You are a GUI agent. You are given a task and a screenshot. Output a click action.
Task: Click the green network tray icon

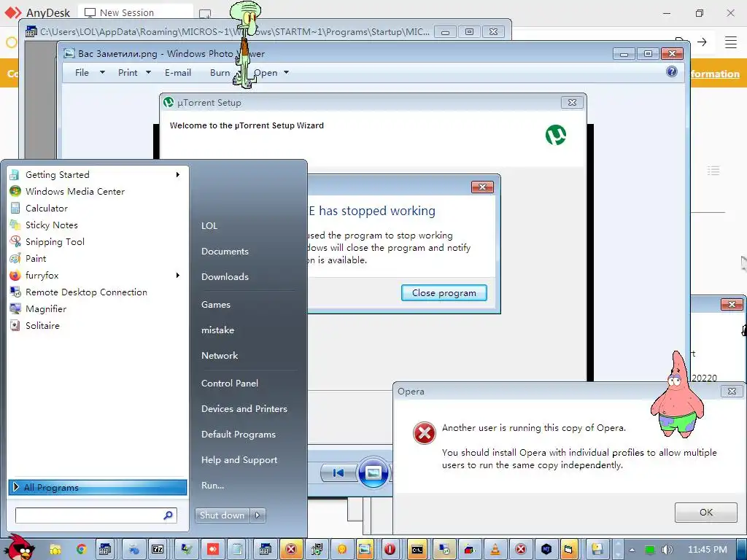tap(649, 550)
